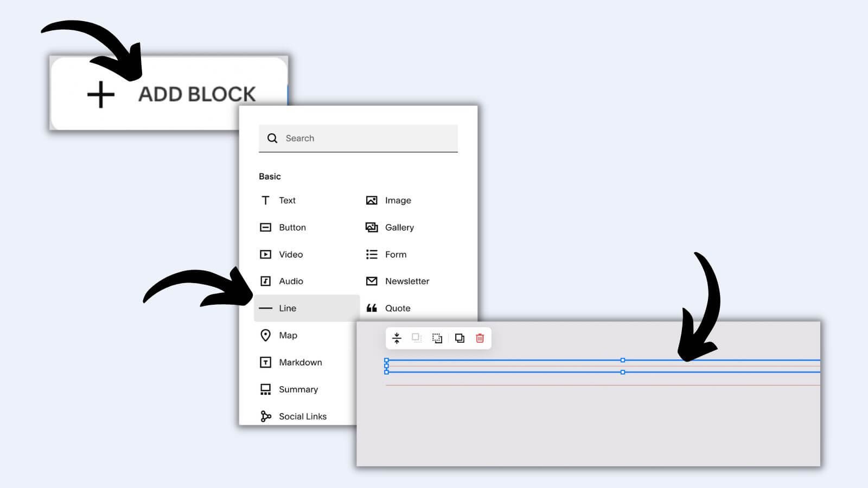Choose the Button block label
This screenshot has width=868, height=488.
click(292, 227)
